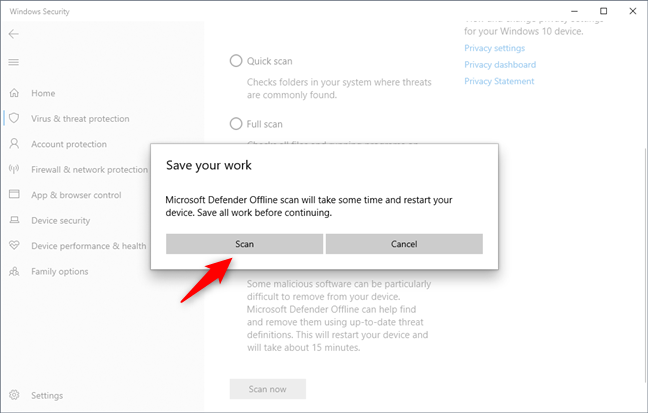This screenshot has height=413, width=648.
Task: Open Settings in the sidebar
Action: (x=47, y=396)
